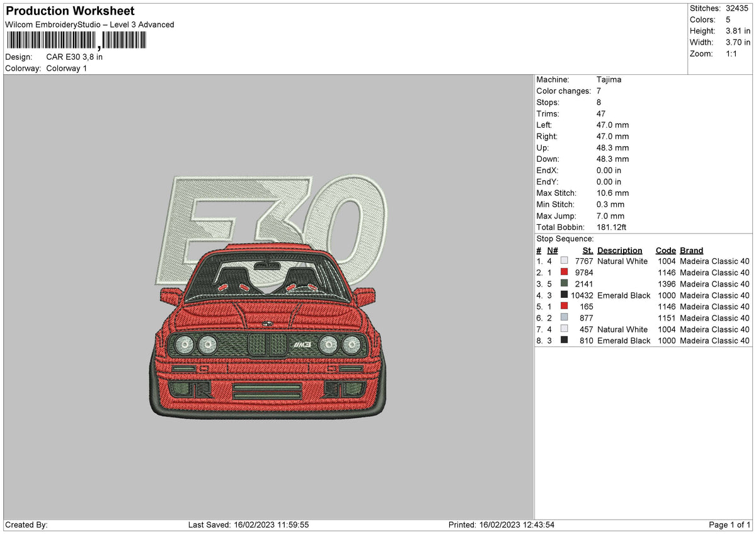Click the Code column header
Viewport: 756px width, 534px height.
pos(665,250)
